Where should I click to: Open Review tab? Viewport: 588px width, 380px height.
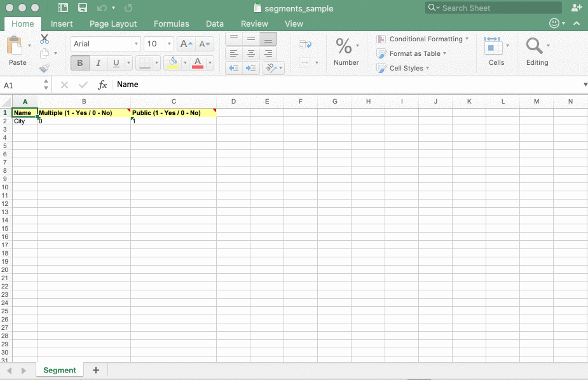coord(254,24)
